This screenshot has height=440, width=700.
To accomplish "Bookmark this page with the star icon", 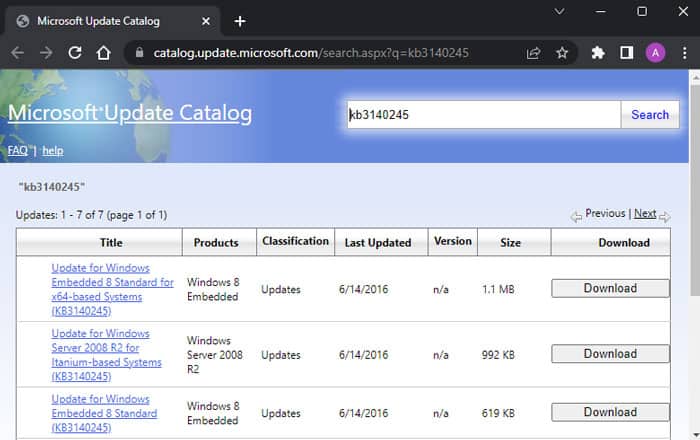I will click(562, 53).
